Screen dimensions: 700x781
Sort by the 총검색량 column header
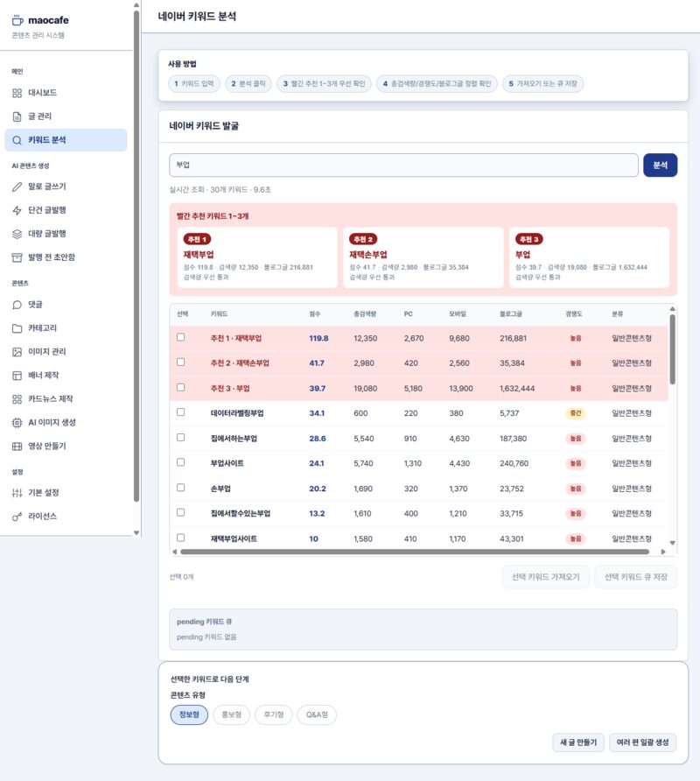[365, 313]
